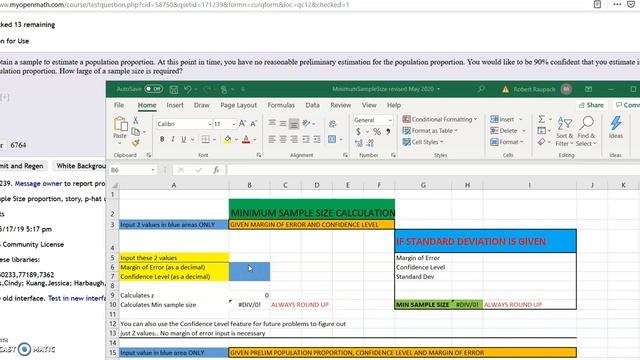Align text to the left
Screen dimensions: 640x360
[272, 140]
